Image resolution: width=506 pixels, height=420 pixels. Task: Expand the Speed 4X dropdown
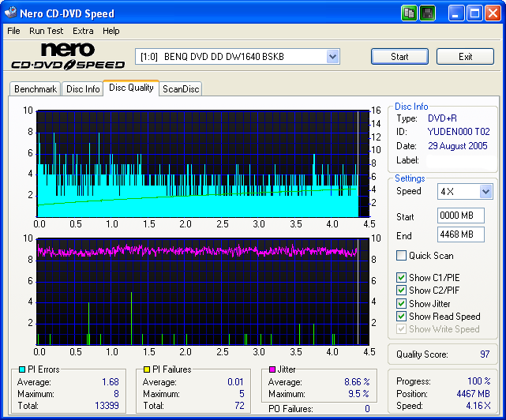[485, 192]
